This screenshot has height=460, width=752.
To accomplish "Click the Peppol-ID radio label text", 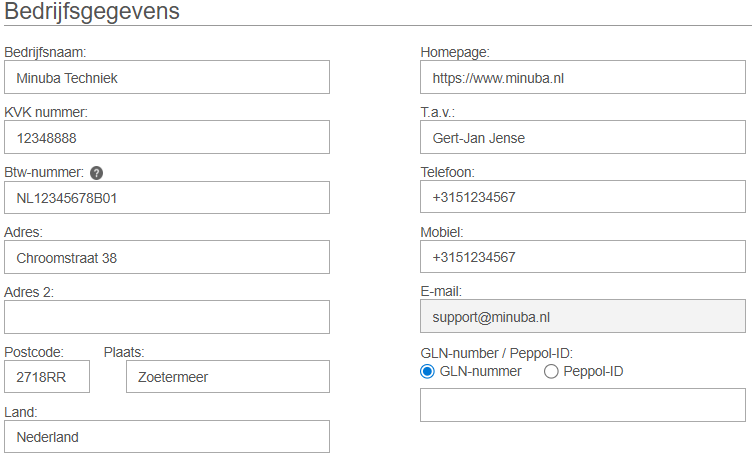I will (x=596, y=372).
